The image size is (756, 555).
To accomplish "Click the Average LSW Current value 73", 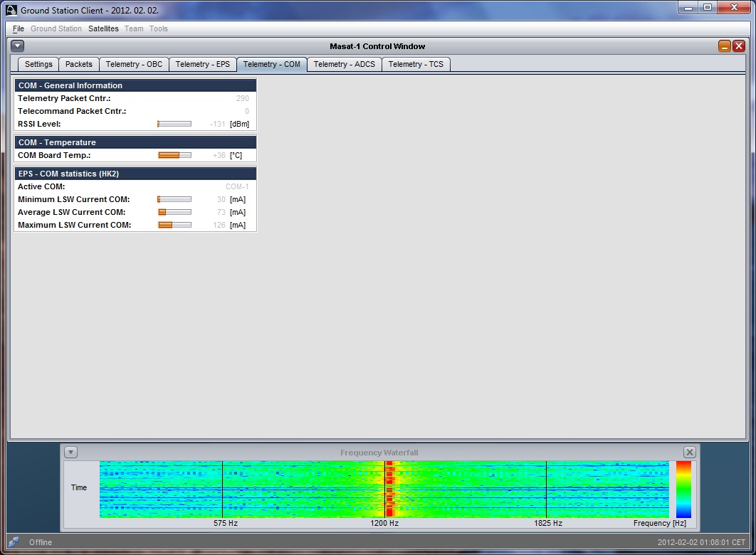I will (221, 212).
